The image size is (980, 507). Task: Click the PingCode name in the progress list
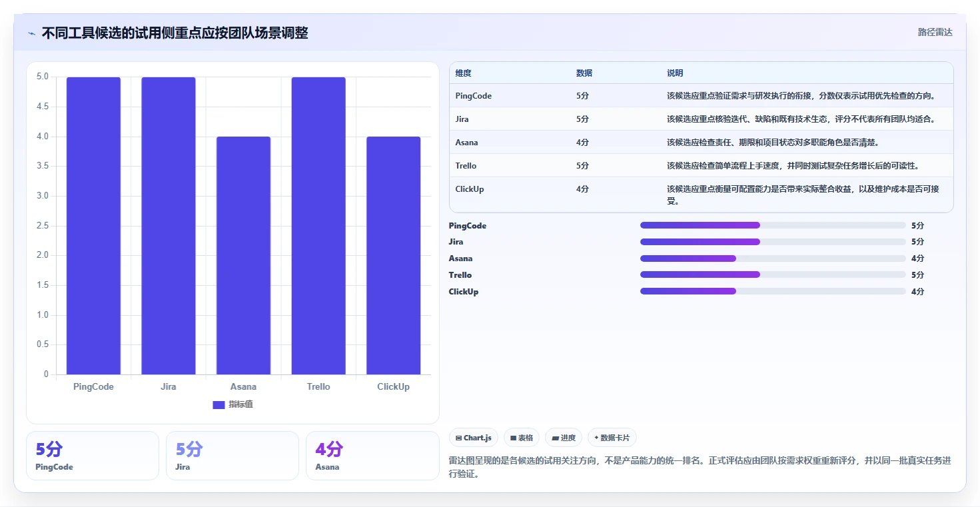point(468,226)
